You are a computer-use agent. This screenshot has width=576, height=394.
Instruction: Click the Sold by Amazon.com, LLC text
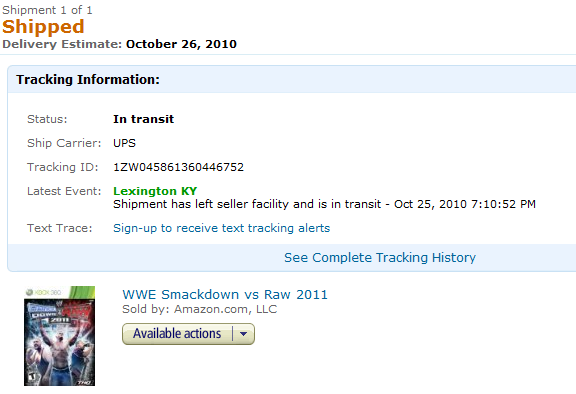[x=199, y=309]
